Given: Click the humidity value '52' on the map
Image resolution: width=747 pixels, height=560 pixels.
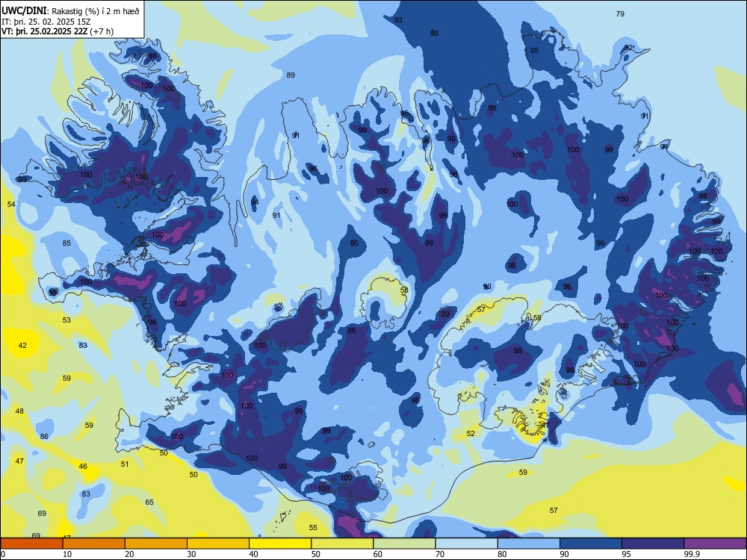Looking at the screenshot, I should pyautogui.click(x=471, y=433).
